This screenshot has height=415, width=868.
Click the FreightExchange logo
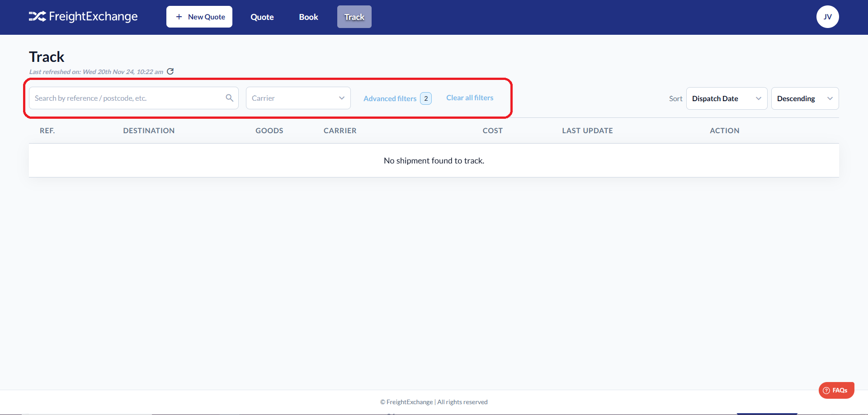click(83, 17)
